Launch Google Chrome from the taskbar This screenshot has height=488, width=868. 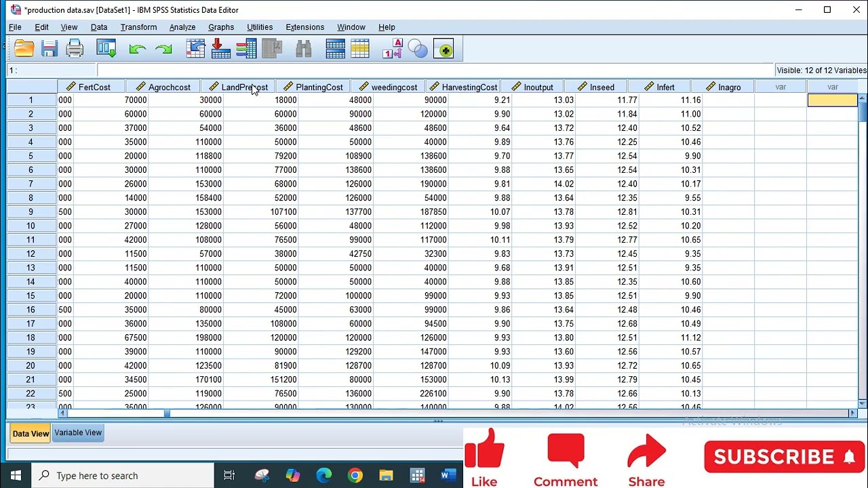pyautogui.click(x=355, y=475)
